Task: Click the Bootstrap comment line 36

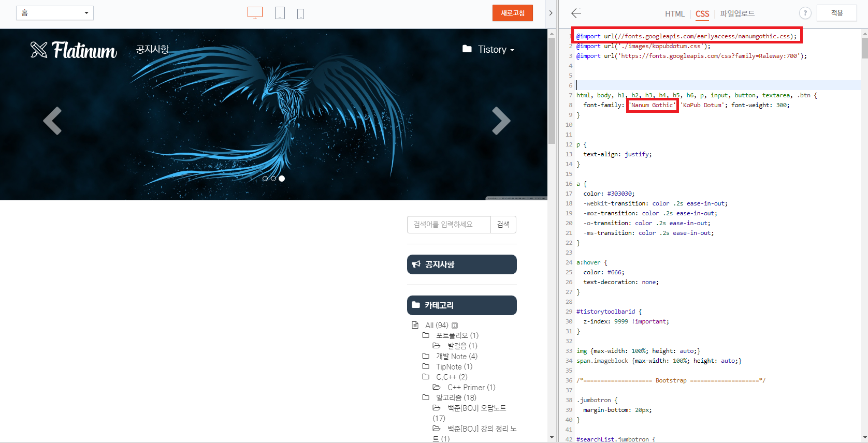Action: (x=671, y=380)
